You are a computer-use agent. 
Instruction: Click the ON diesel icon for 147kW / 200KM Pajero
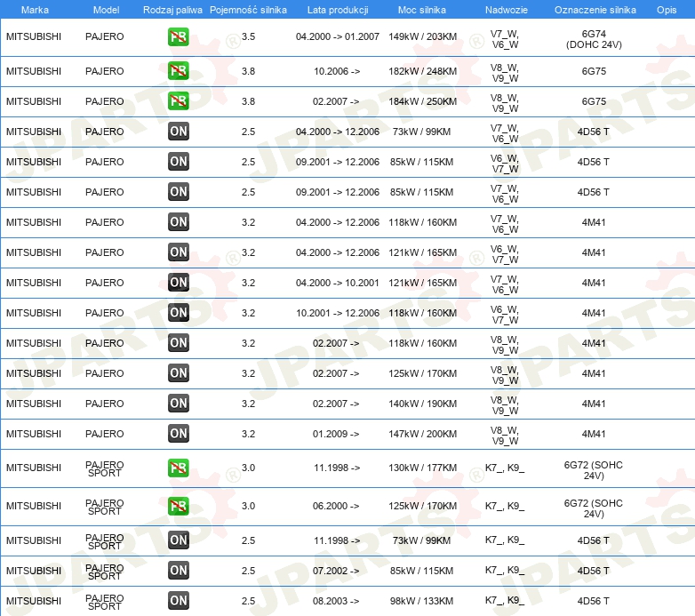coord(178,434)
